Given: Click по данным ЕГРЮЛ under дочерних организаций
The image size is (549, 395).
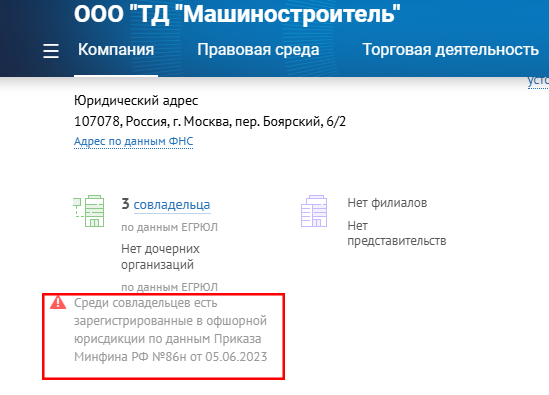Looking at the screenshot, I should (x=169, y=287).
